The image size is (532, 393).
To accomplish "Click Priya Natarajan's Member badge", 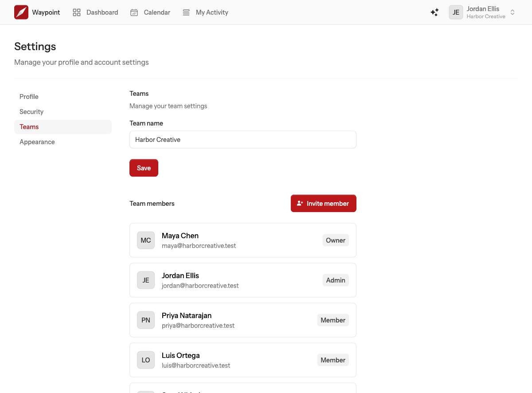I will [333, 320].
